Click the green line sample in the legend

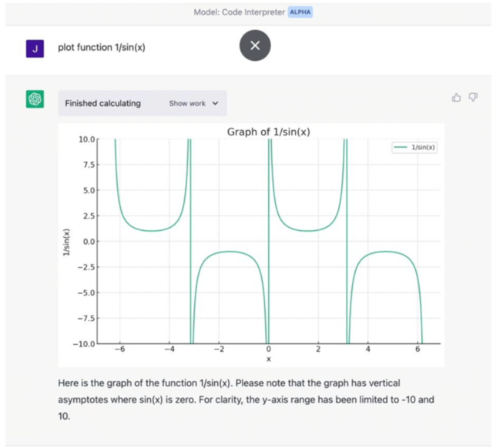[401, 147]
